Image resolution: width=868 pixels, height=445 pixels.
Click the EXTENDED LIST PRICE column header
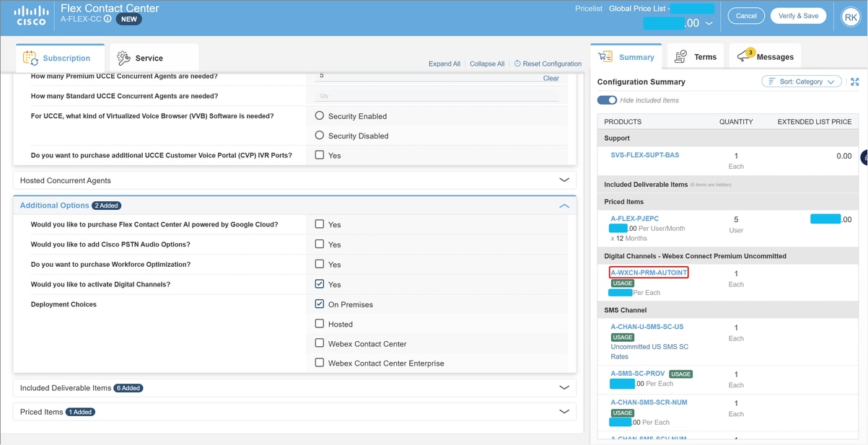coord(815,122)
